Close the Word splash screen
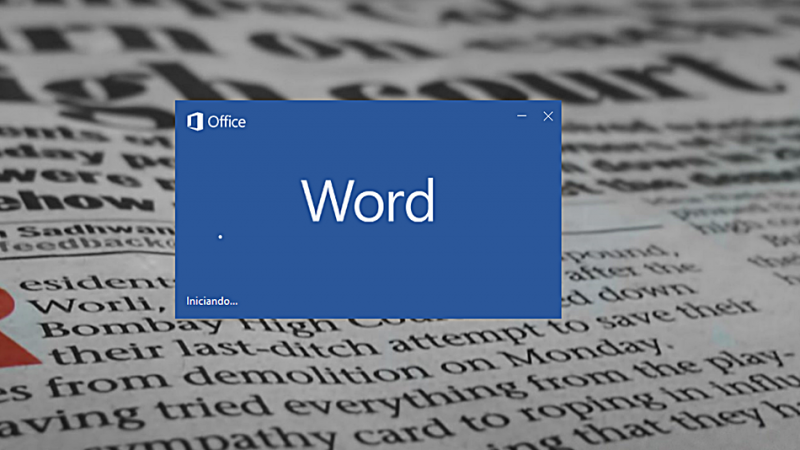The image size is (800, 450). point(548,116)
